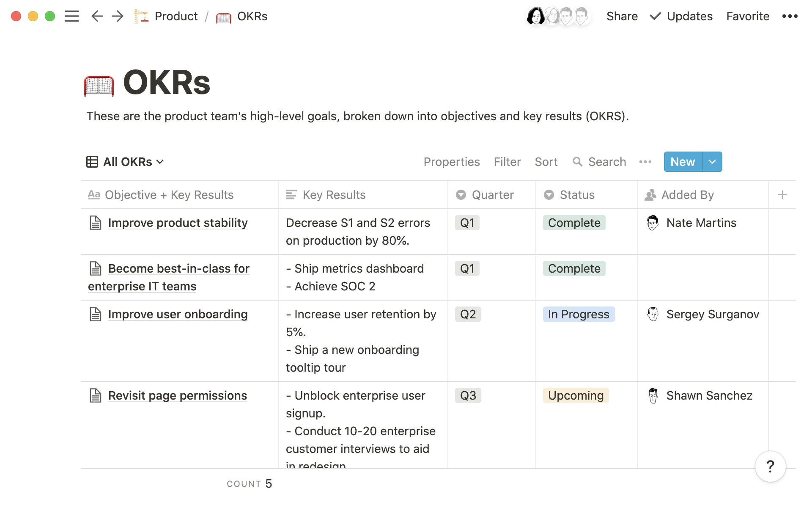Click a collaborator avatar in the top bar

(536, 16)
